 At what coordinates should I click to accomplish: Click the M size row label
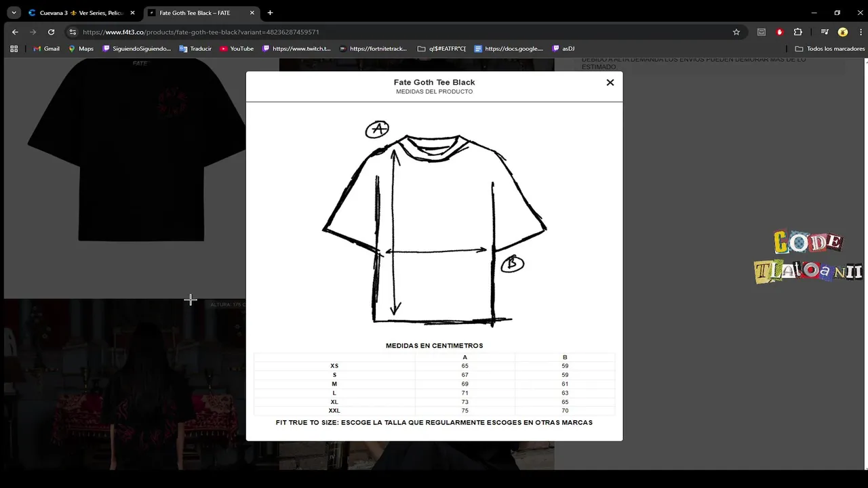334,384
